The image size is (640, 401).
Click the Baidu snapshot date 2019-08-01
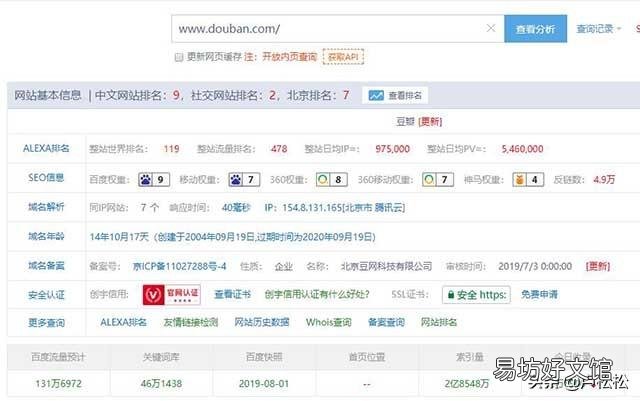pos(264,384)
